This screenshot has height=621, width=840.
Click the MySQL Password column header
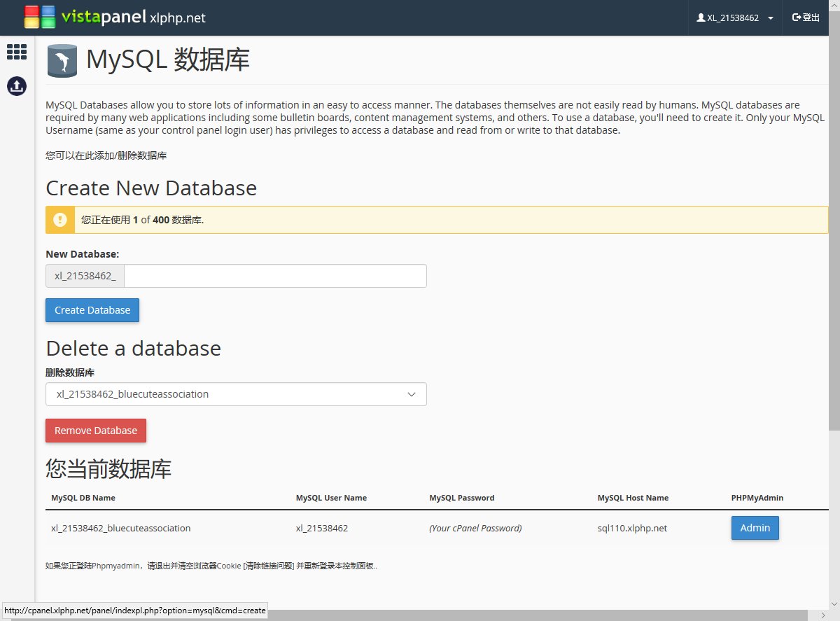pyautogui.click(x=462, y=498)
